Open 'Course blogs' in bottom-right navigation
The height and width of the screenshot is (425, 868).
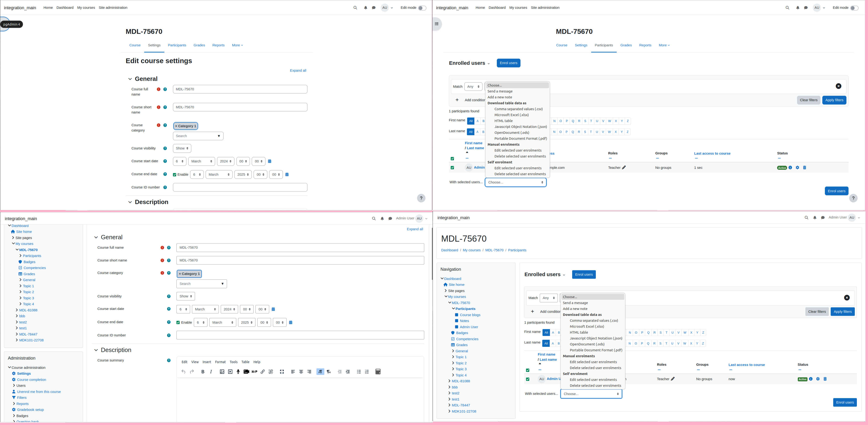point(470,315)
